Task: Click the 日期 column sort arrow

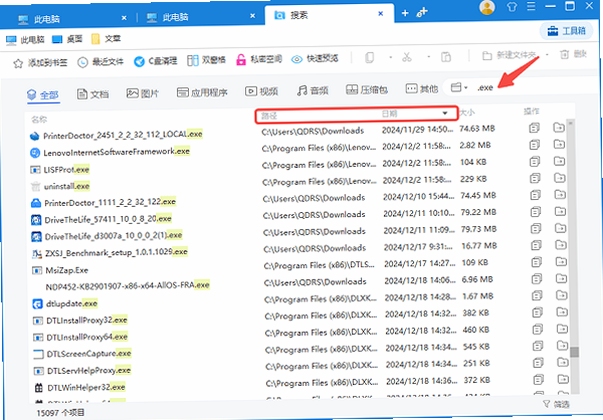Action: (x=445, y=113)
